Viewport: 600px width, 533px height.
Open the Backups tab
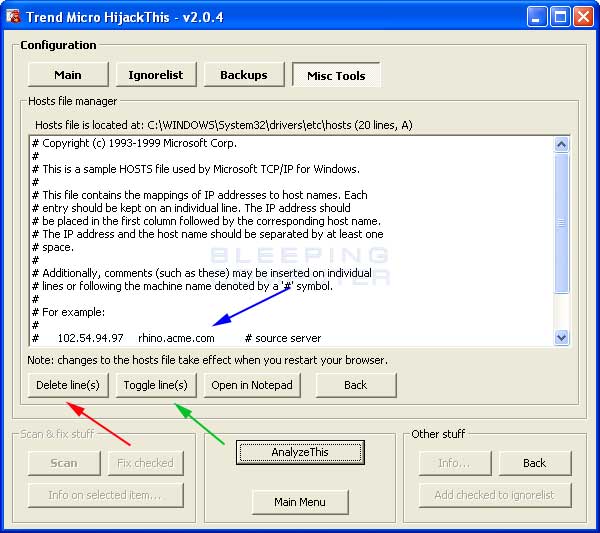click(244, 75)
